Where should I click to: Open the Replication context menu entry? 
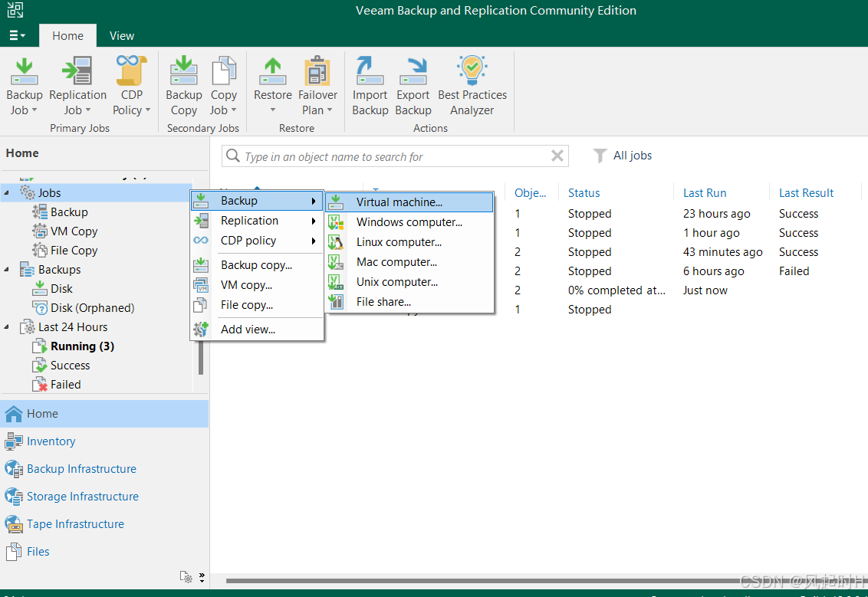(x=257, y=221)
